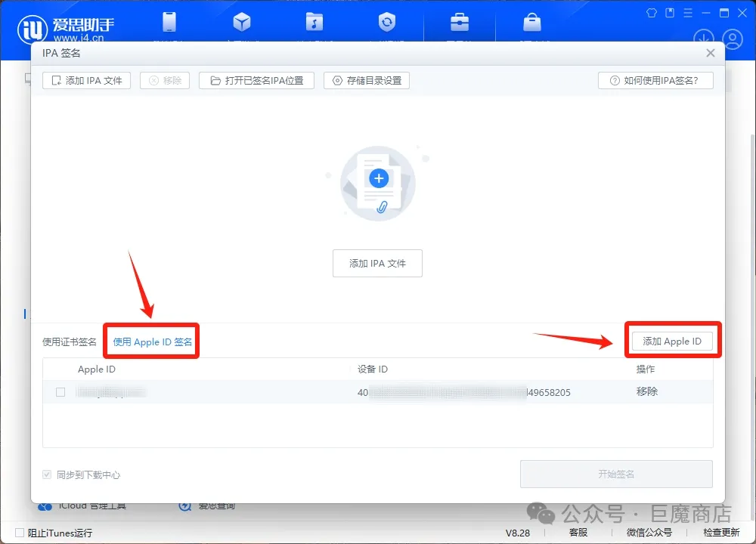Open 如何使用IPA签名? help

pos(655,81)
